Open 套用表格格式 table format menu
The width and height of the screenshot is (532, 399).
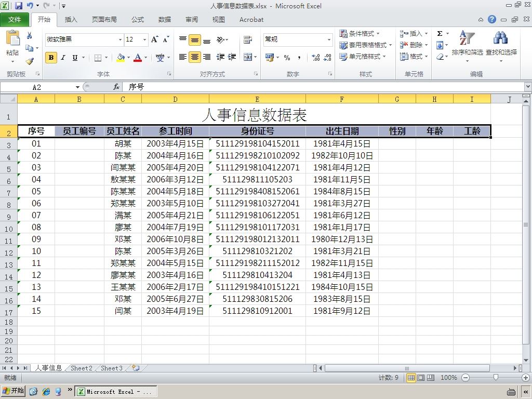pyautogui.click(x=366, y=45)
